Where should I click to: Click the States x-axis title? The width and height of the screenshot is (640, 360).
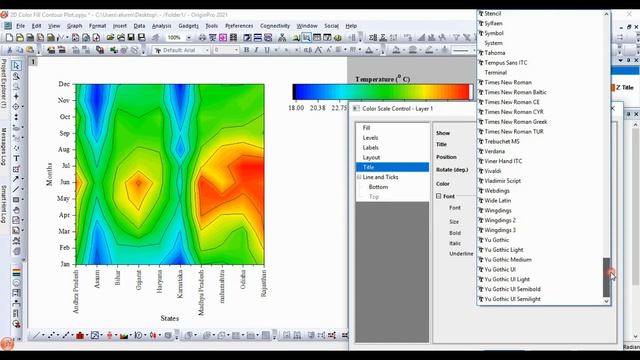click(170, 318)
